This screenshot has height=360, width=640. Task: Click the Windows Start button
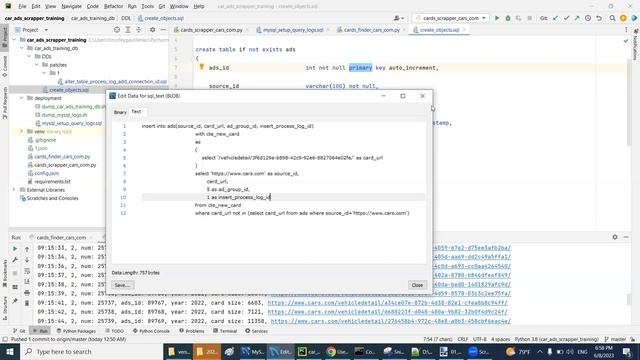tap(9, 351)
